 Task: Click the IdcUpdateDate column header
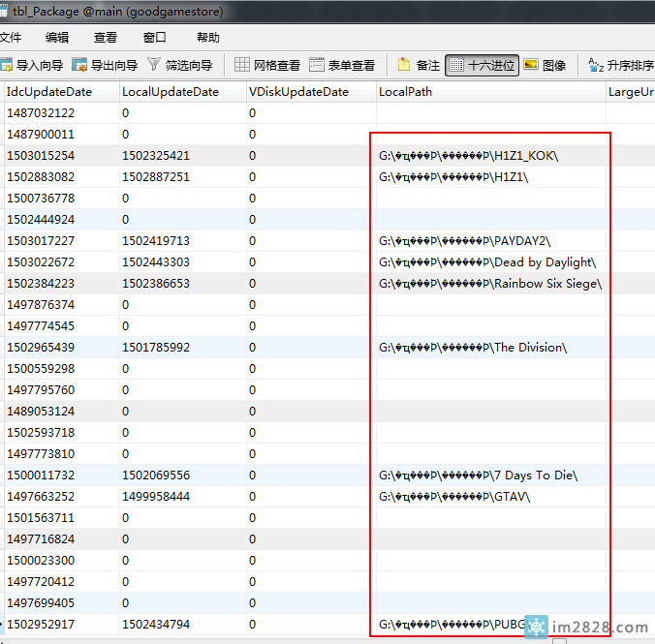point(50,92)
